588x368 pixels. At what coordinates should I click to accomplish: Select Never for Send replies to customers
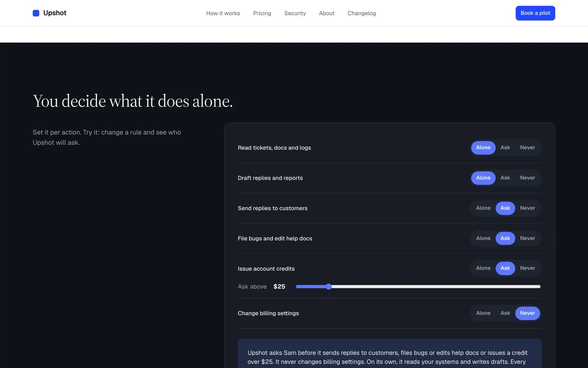tap(527, 208)
